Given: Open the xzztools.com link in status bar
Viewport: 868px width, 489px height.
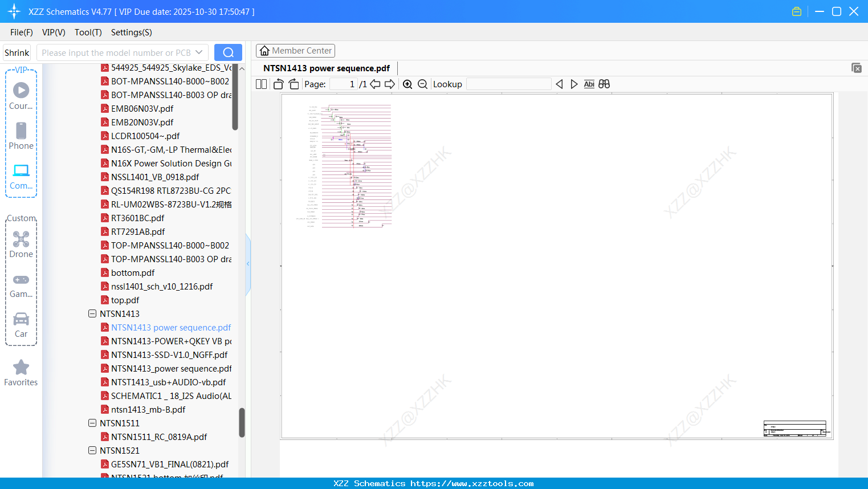Looking at the screenshot, I should click(472, 483).
